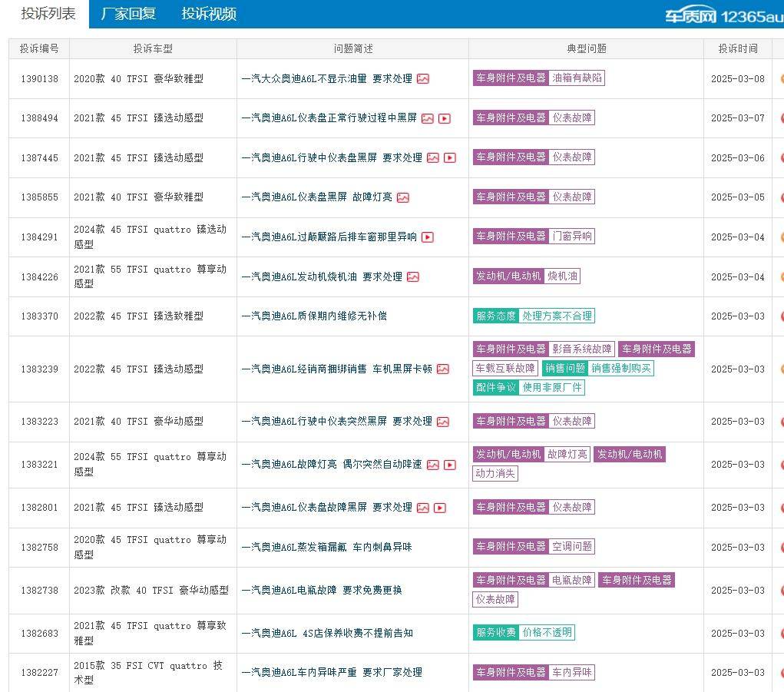Click the video icon in complaint 1388494 row
Image resolution: width=784 pixels, height=692 pixels.
(x=445, y=118)
